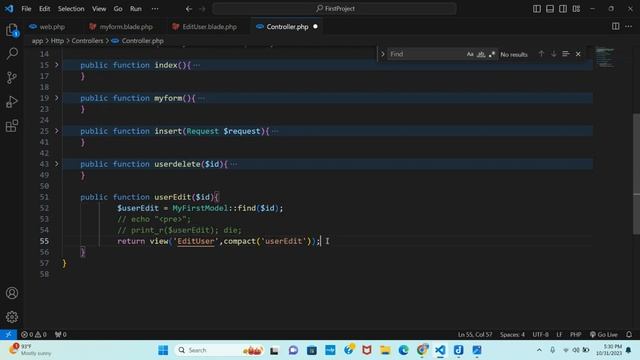Expand folded index() function on line 15
Image resolution: width=640 pixels, height=360 pixels.
pyautogui.click(x=57, y=65)
